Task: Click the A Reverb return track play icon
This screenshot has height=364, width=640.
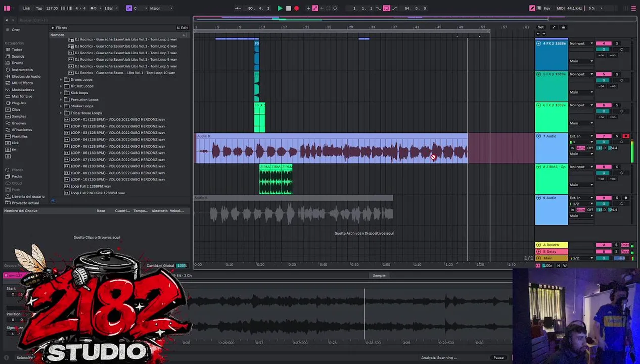Action: click(x=538, y=245)
